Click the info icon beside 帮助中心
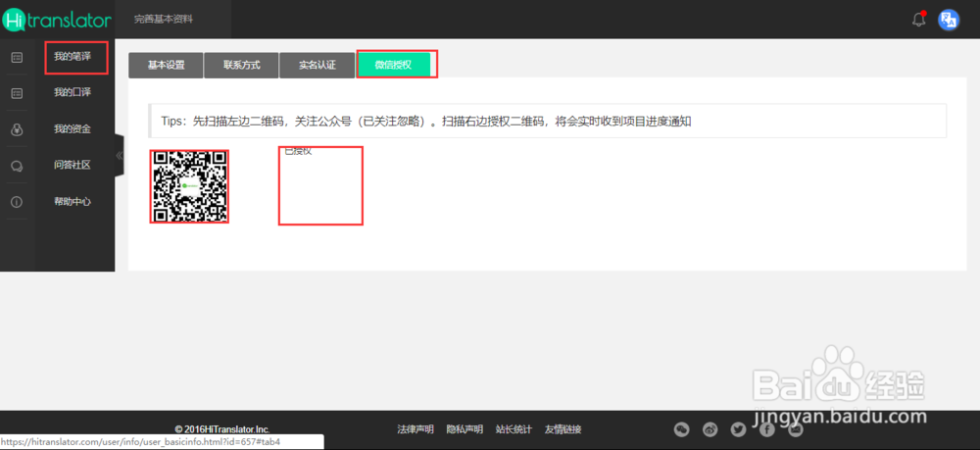The height and width of the screenshot is (450, 980). tap(17, 202)
